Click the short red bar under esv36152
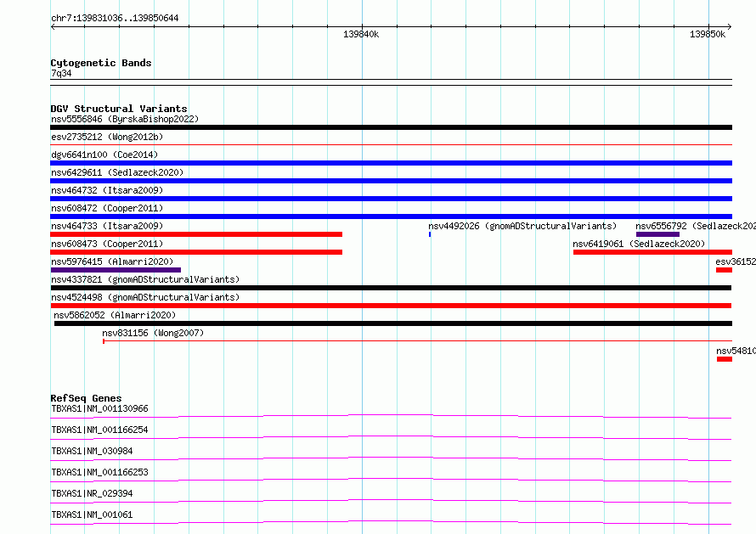 725,270
